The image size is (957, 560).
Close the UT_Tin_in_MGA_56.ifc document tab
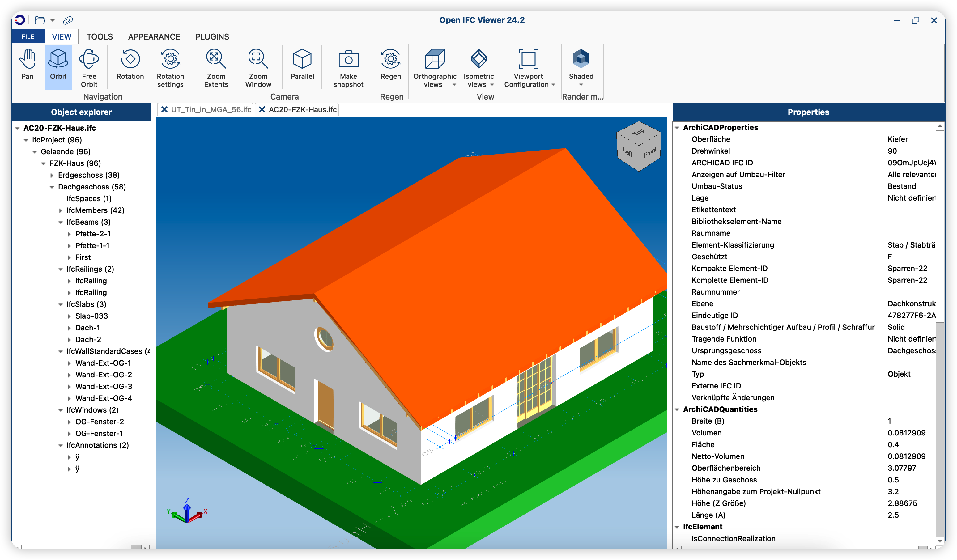click(164, 110)
